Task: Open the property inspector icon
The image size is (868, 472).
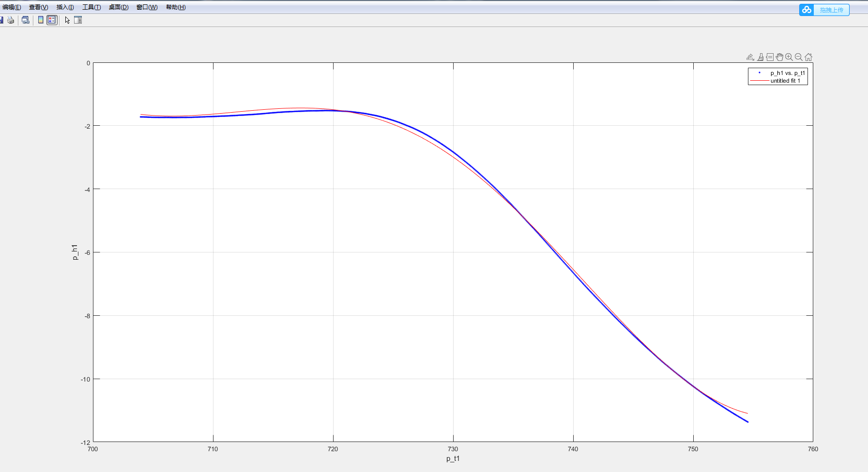Action: pos(78,20)
